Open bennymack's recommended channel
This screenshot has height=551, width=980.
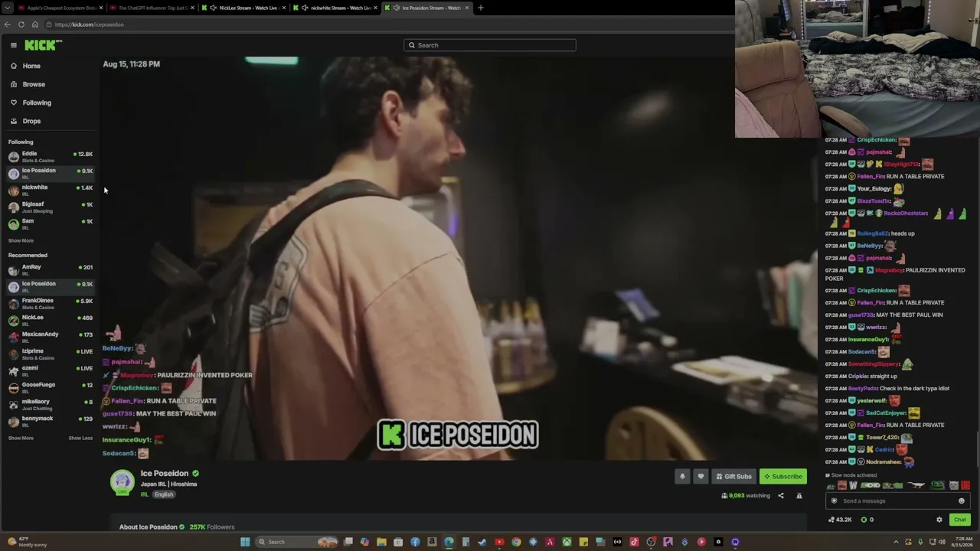pyautogui.click(x=50, y=422)
